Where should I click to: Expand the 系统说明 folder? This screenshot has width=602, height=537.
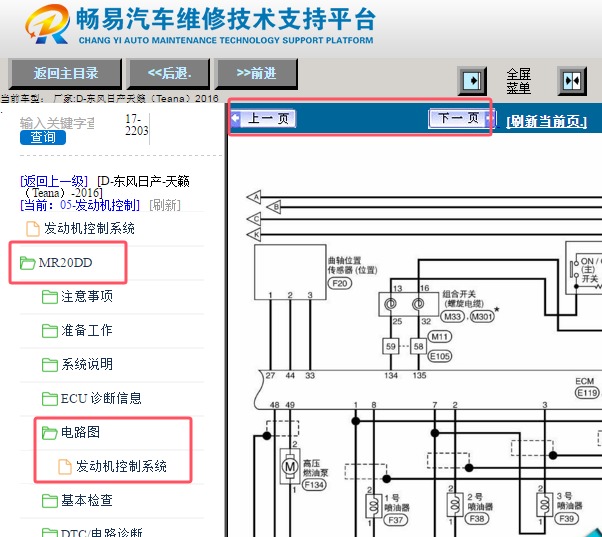87,364
